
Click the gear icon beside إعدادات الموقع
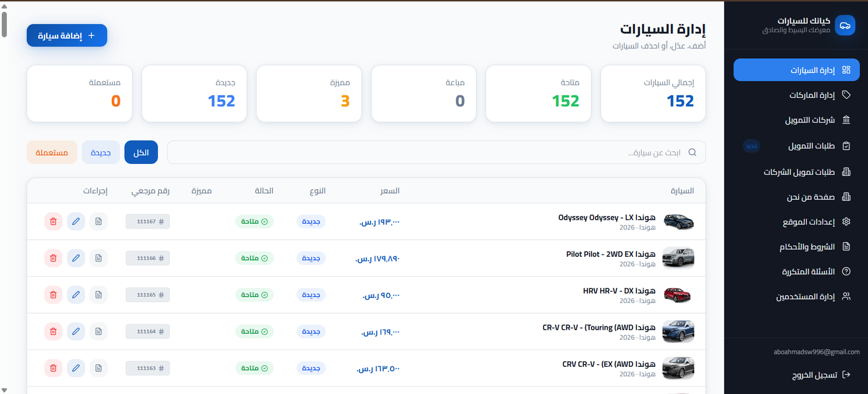point(846,221)
